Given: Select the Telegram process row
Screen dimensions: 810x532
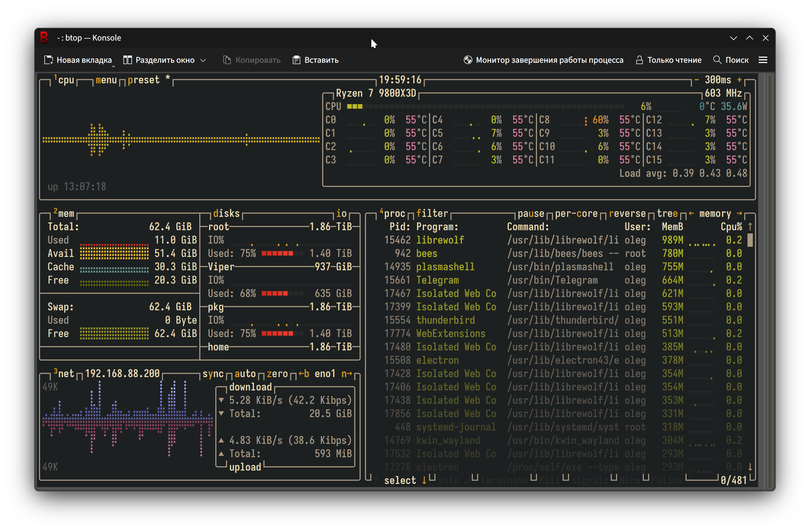Looking at the screenshot, I should click(x=563, y=280).
